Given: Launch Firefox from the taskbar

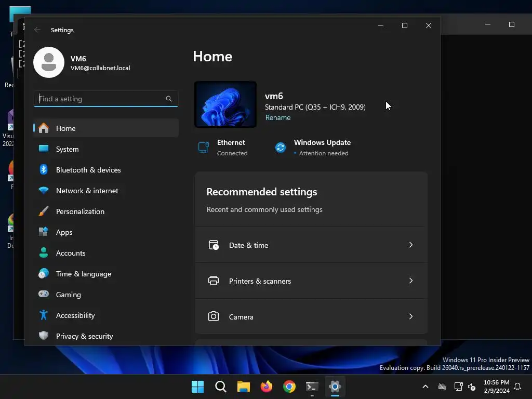Looking at the screenshot, I should pyautogui.click(x=267, y=387).
